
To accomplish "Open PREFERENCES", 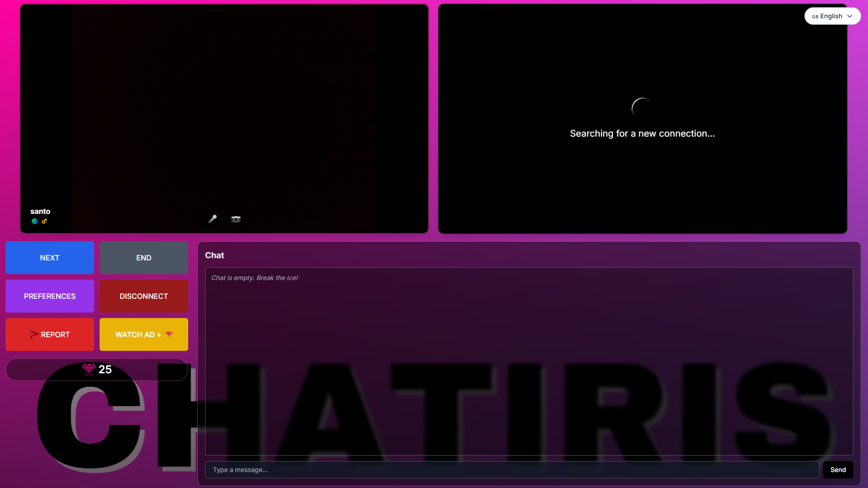I will [50, 296].
